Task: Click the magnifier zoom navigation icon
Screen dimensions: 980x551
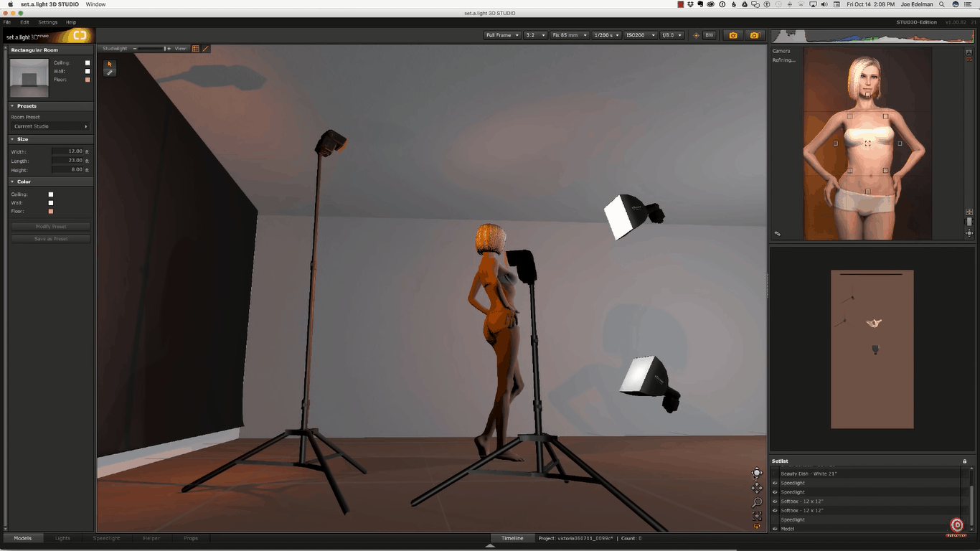Action: point(757,502)
